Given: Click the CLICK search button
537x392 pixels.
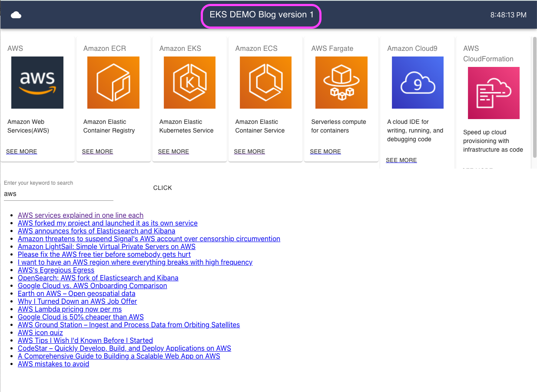Looking at the screenshot, I should point(162,188).
